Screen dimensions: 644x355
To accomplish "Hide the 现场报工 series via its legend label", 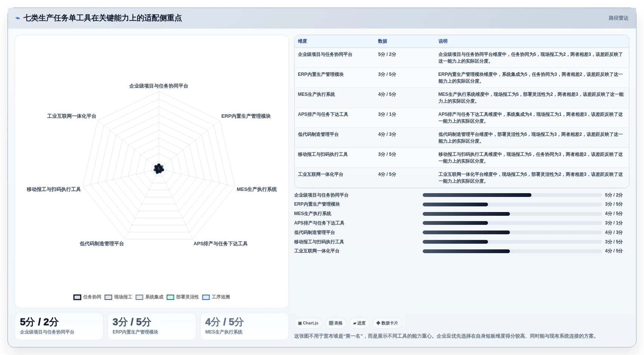I will click(x=123, y=297).
